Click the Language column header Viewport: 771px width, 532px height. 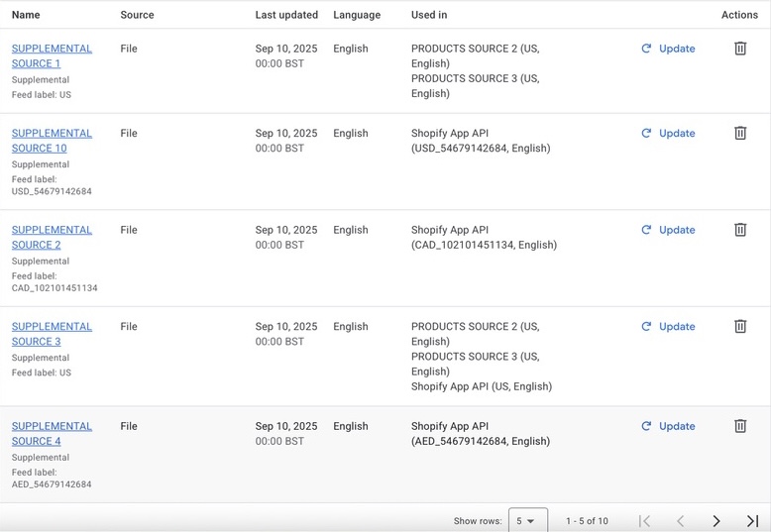coord(357,15)
